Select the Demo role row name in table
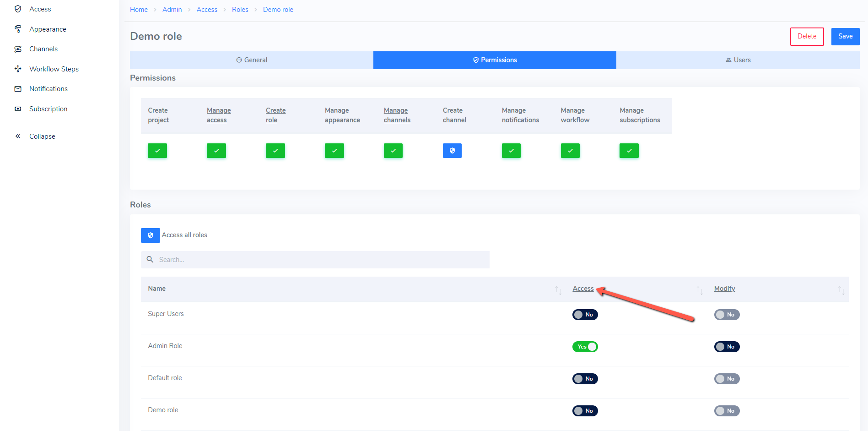This screenshot has width=868, height=431. (163, 410)
